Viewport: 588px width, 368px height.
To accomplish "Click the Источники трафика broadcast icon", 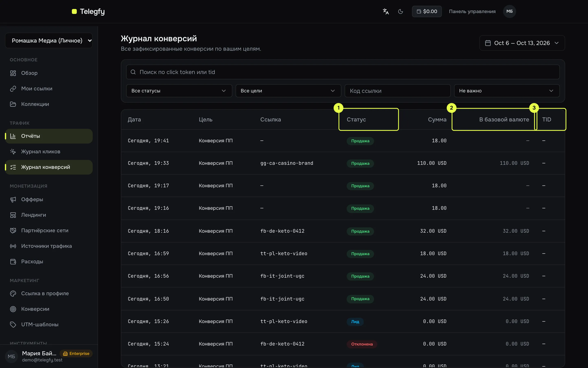I will [13, 246].
